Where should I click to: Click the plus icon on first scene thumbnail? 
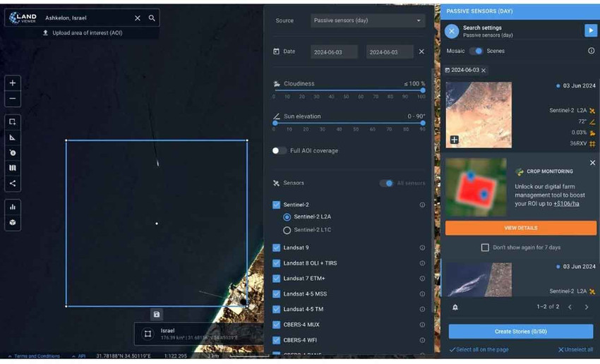pos(454,140)
